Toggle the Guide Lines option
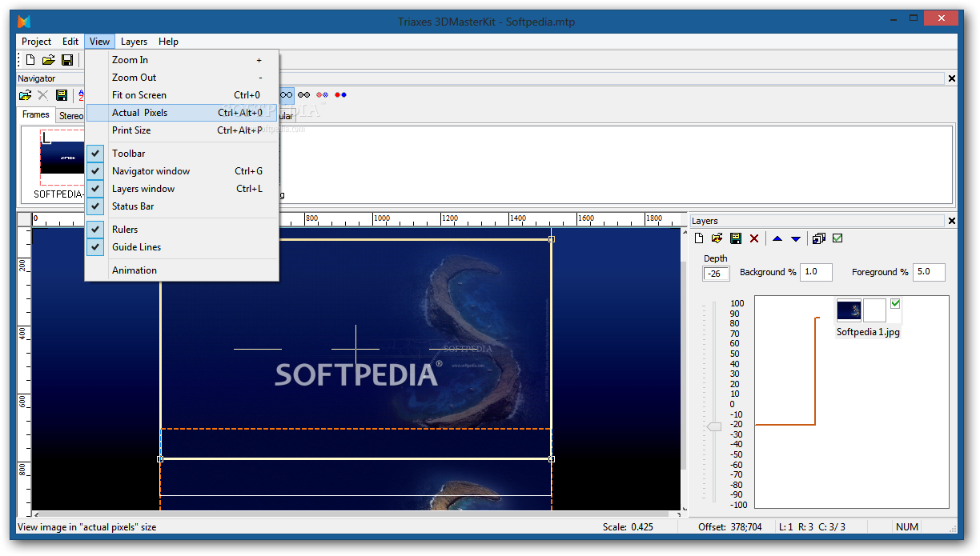The height and width of the screenshot is (556, 980). (182, 247)
